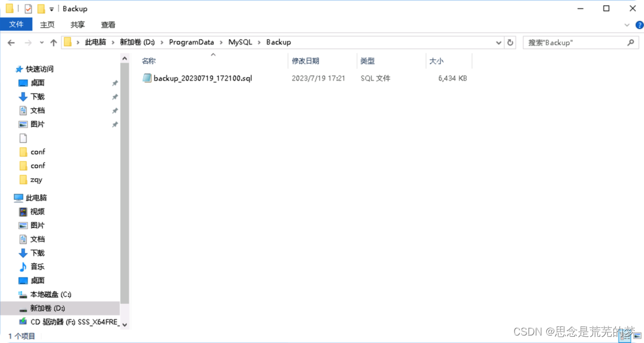Click the folder icon in address bar
Screen dimensions: 644x343
coord(68,42)
